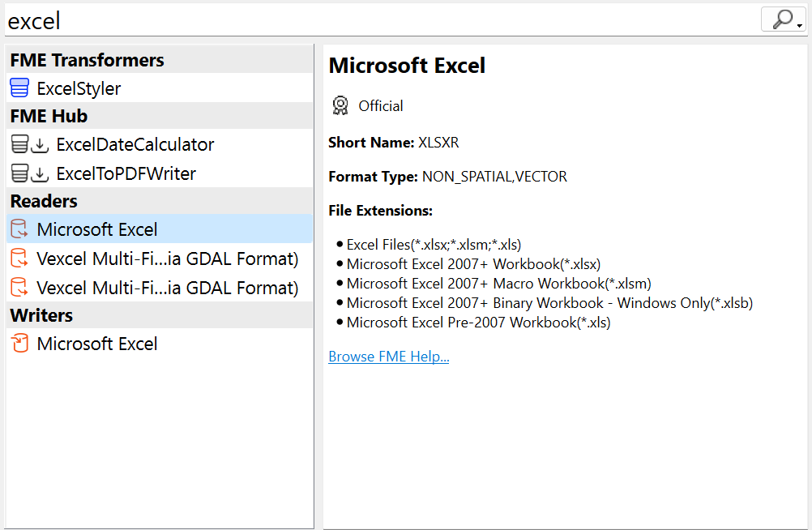Click the Official badge icon
This screenshot has height=530, width=812.
click(340, 105)
